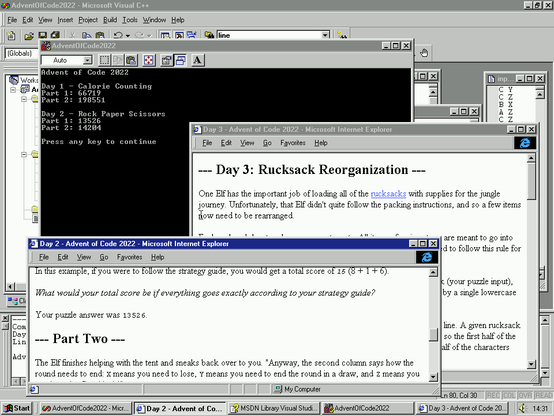Screen dimensions: 554x416
Task: Click the Workspace root icon in the tree
Action: coord(14,80)
